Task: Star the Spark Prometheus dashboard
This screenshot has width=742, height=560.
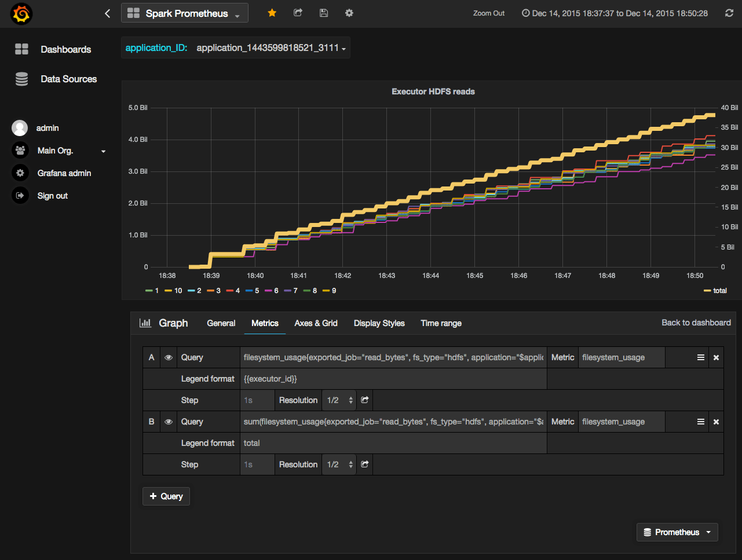Action: tap(272, 12)
